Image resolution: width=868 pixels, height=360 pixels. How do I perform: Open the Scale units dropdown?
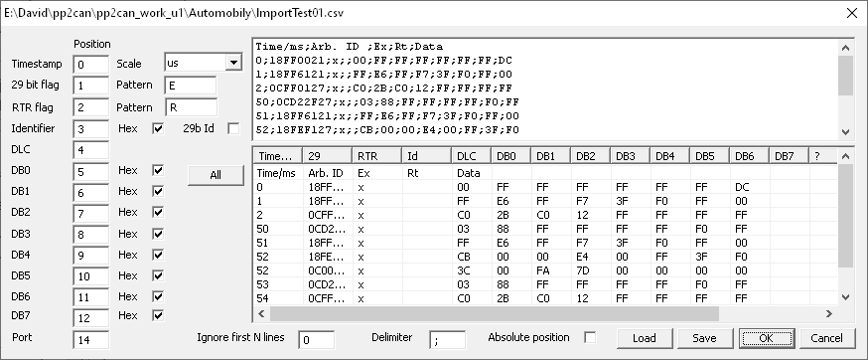coord(233,63)
